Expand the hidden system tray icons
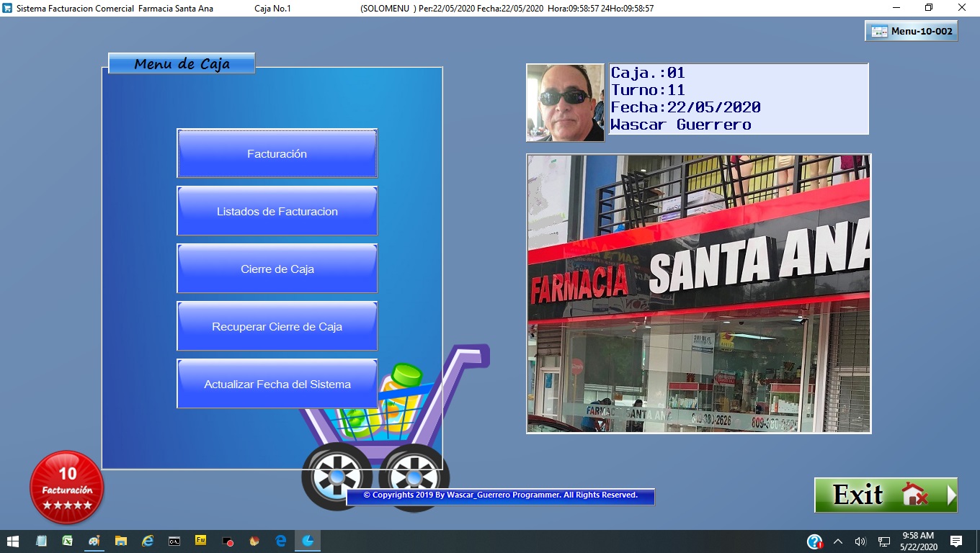This screenshot has height=553, width=980. pos(837,541)
